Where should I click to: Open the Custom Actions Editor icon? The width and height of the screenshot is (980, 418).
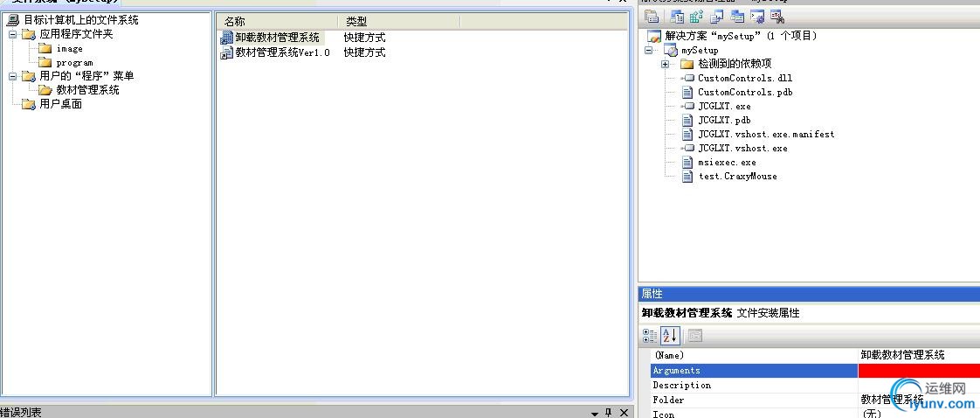coord(757,17)
